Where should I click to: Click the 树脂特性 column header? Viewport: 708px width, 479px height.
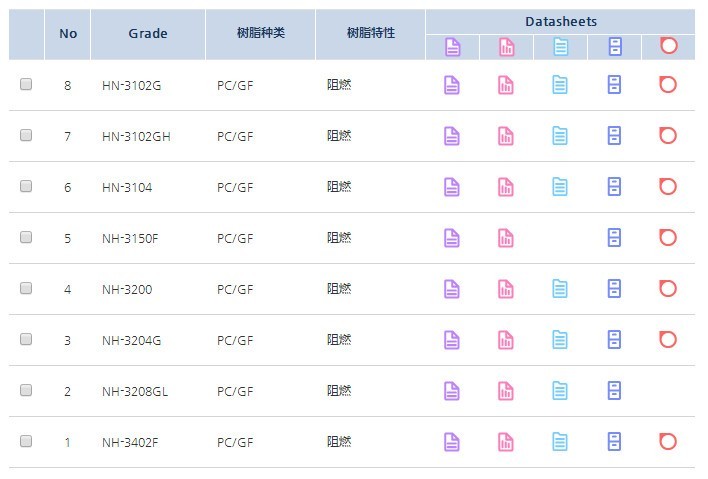pyautogui.click(x=371, y=34)
